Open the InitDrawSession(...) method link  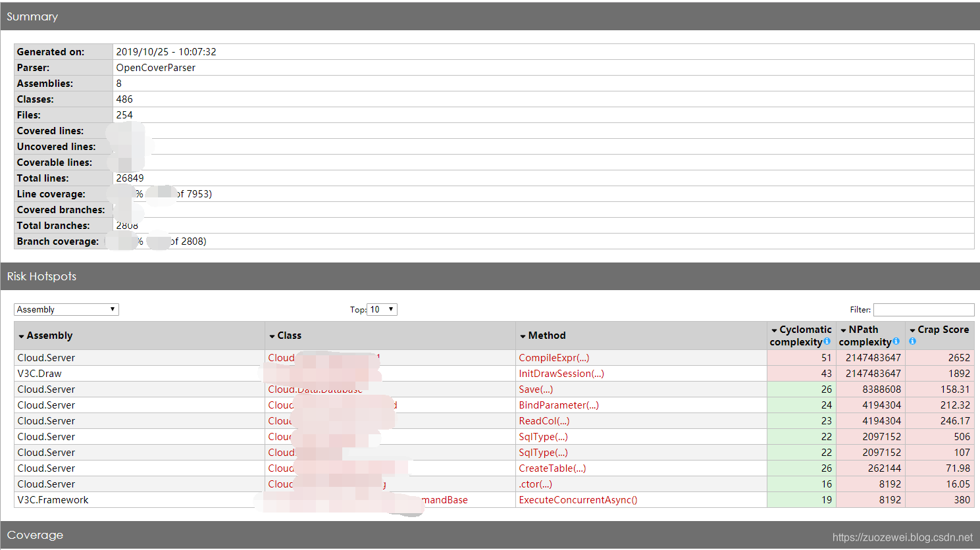click(x=561, y=374)
